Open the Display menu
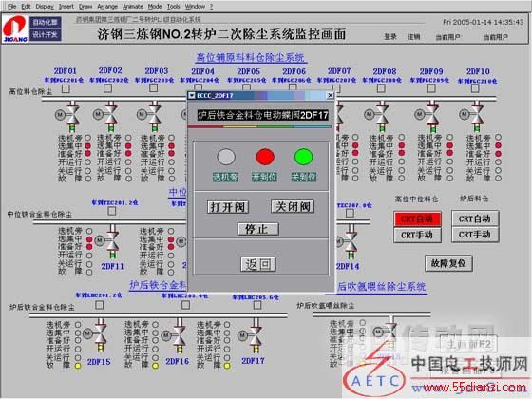This screenshot has width=532, height=399. [x=45, y=6]
